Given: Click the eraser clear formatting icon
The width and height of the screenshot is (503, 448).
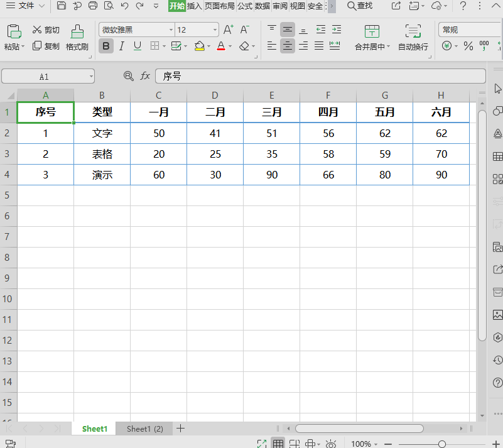Looking at the screenshot, I should [x=244, y=46].
